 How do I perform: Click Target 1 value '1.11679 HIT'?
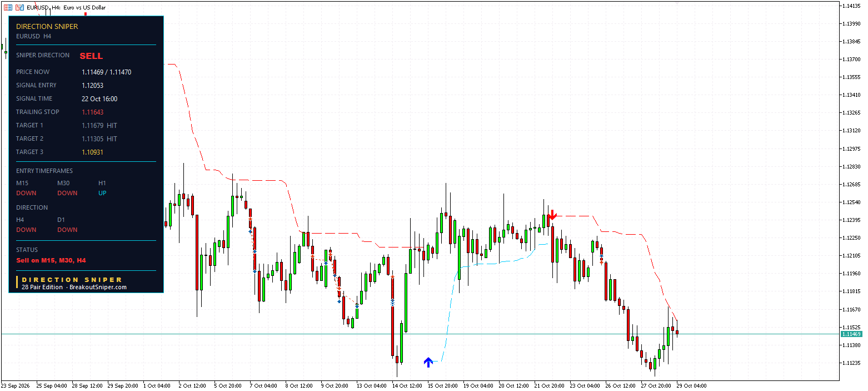click(x=99, y=125)
